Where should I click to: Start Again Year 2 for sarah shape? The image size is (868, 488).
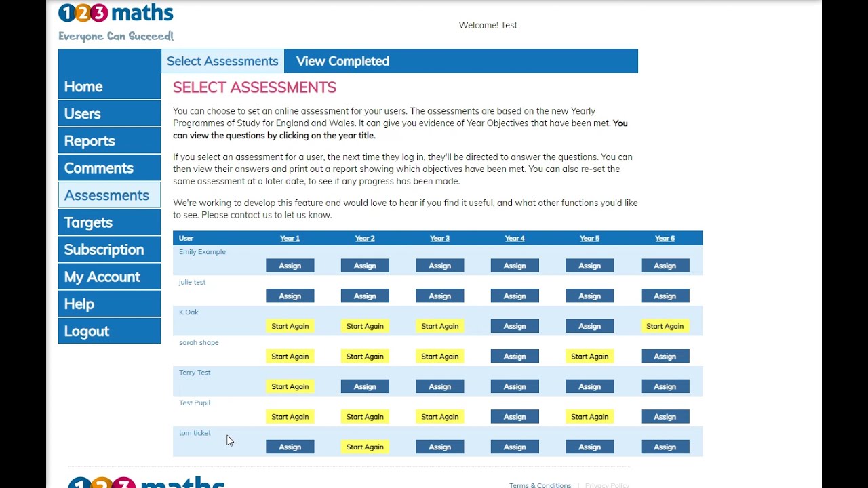pyautogui.click(x=365, y=357)
